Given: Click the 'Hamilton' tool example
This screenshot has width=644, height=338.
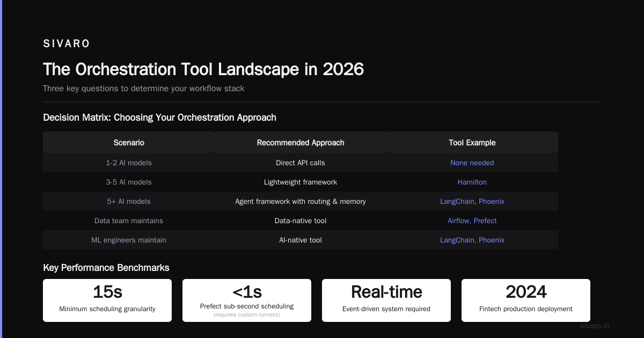Looking at the screenshot, I should coord(472,182).
